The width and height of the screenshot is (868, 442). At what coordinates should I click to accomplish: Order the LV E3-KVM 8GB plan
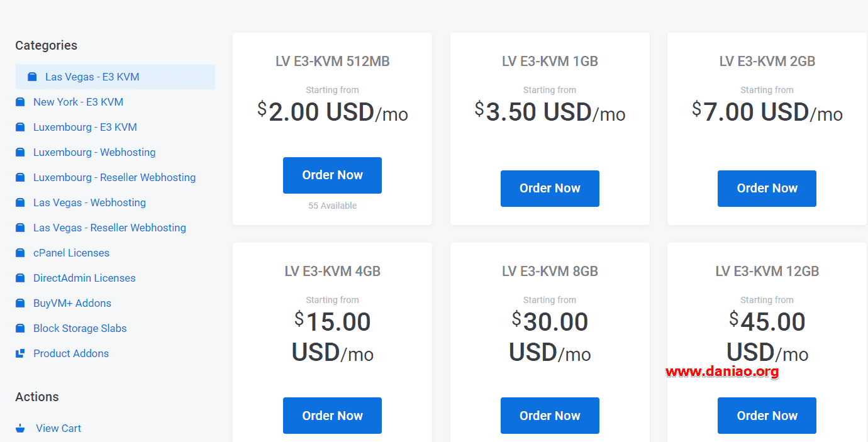click(550, 416)
